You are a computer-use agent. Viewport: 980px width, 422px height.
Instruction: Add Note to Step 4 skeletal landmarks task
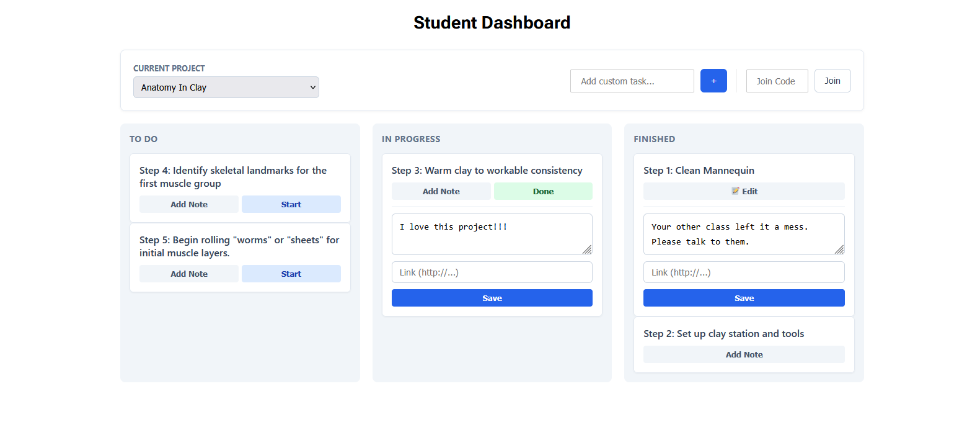tap(189, 204)
